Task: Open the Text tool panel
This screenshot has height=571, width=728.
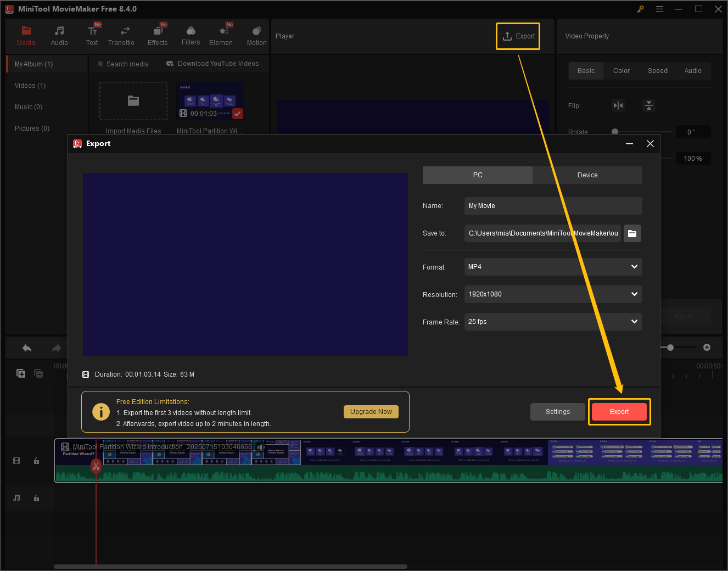Action: (92, 36)
